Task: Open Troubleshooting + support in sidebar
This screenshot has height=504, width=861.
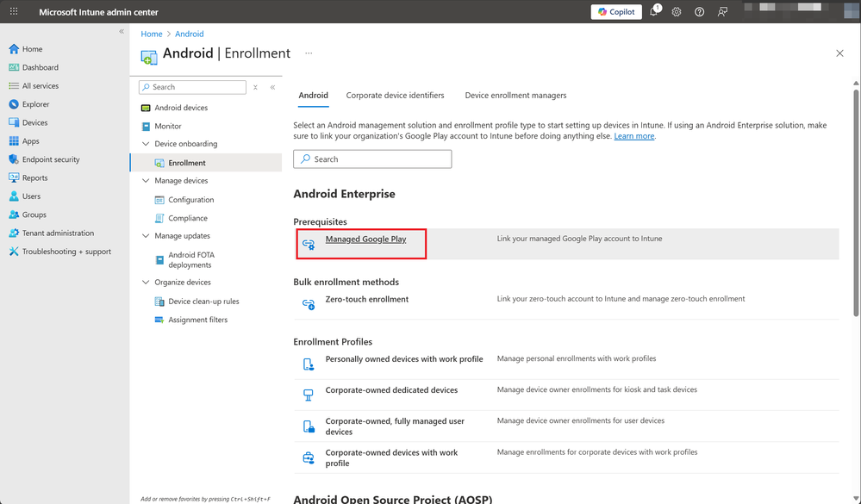Action: 66,252
